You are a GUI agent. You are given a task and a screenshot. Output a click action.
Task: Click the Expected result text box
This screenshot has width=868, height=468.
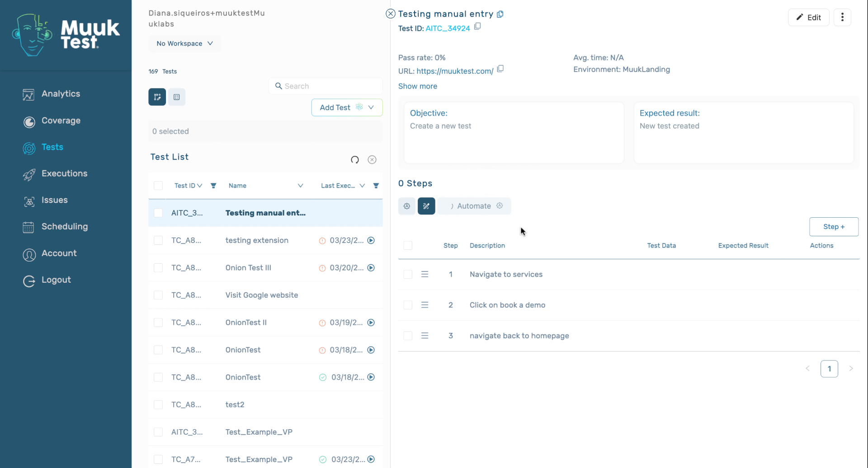[743, 133]
